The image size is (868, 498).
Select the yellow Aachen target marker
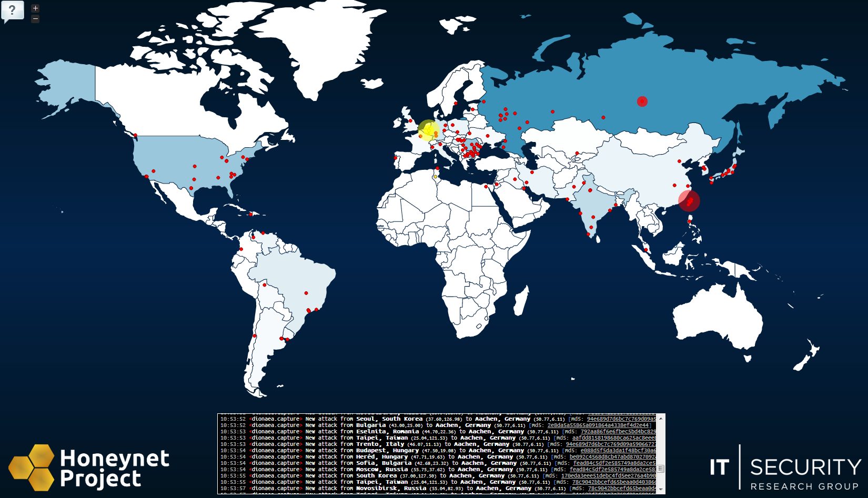429,130
